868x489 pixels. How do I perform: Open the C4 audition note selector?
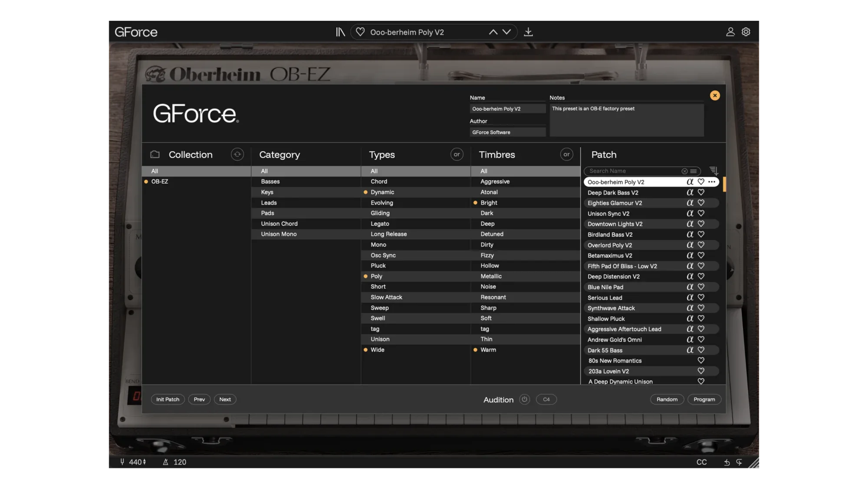click(546, 400)
